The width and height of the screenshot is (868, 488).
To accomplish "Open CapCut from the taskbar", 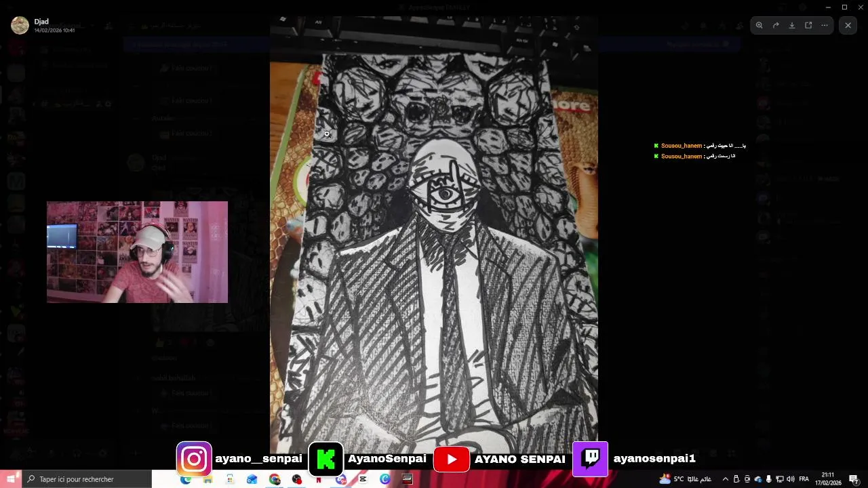I will (x=363, y=479).
